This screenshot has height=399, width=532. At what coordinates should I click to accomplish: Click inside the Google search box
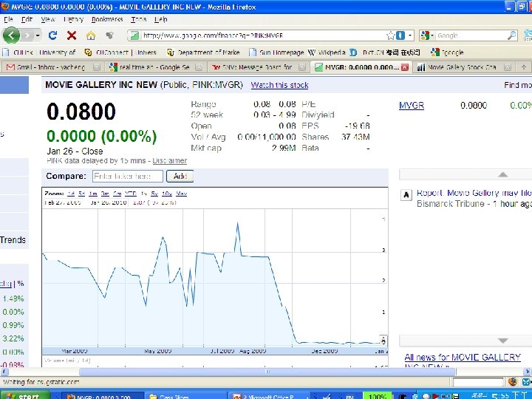[471, 35]
